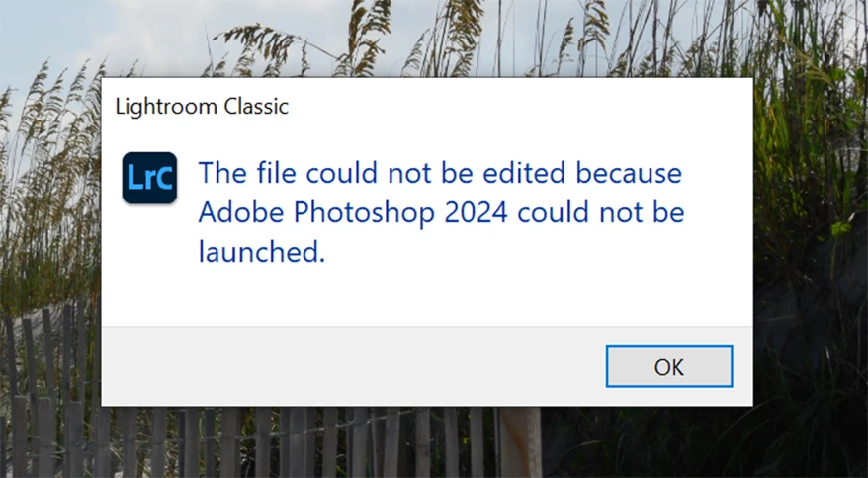Click the word "launched." in the message
The height and width of the screenshot is (478, 868).
pos(261,252)
